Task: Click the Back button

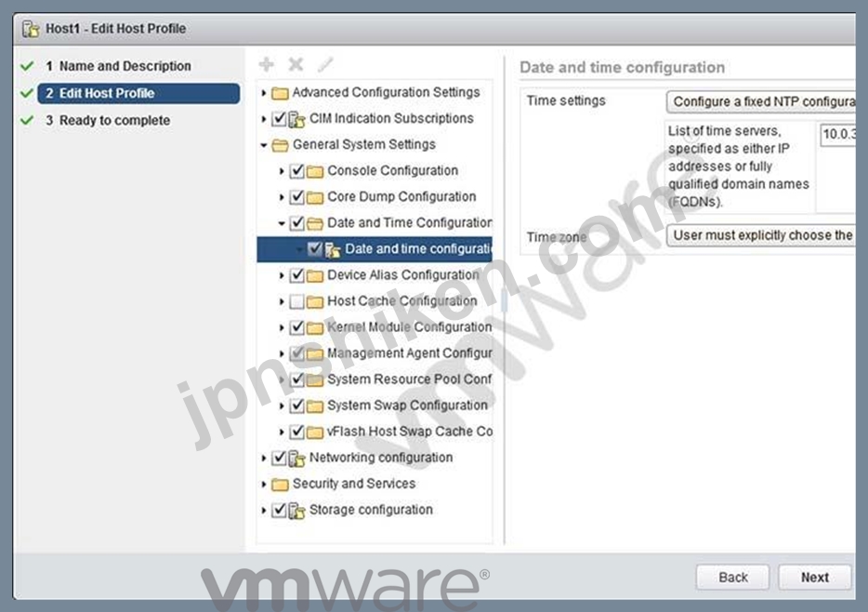Action: click(x=733, y=577)
